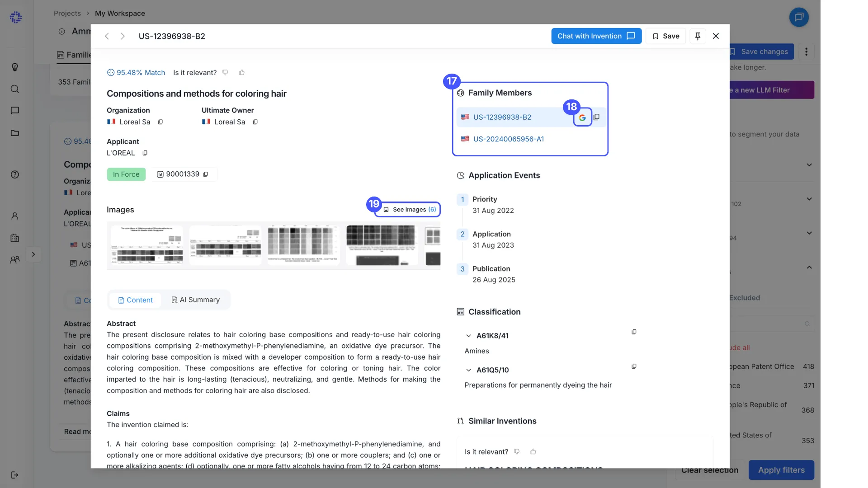
Task: Open Families tab in background workspace
Action: pos(75,55)
